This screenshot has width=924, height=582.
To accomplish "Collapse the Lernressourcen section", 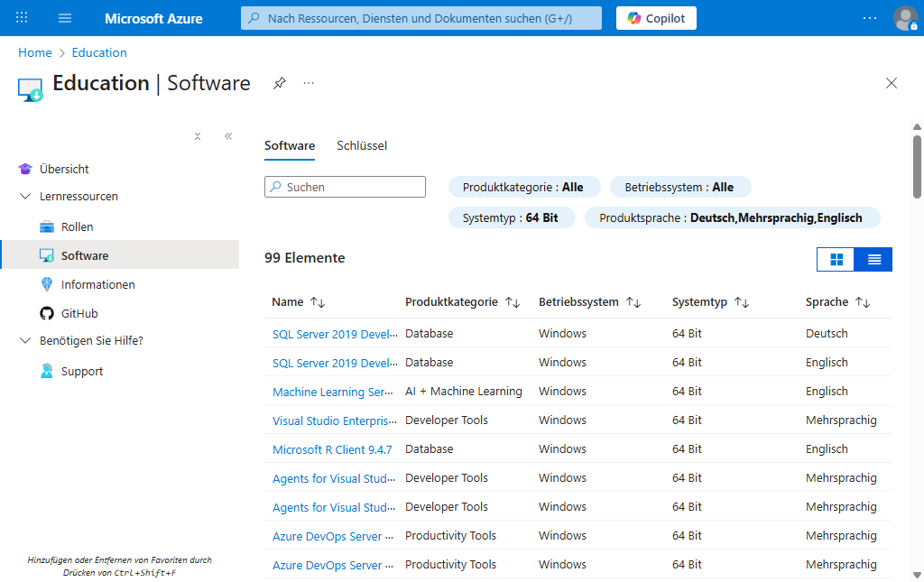I will coord(24,196).
